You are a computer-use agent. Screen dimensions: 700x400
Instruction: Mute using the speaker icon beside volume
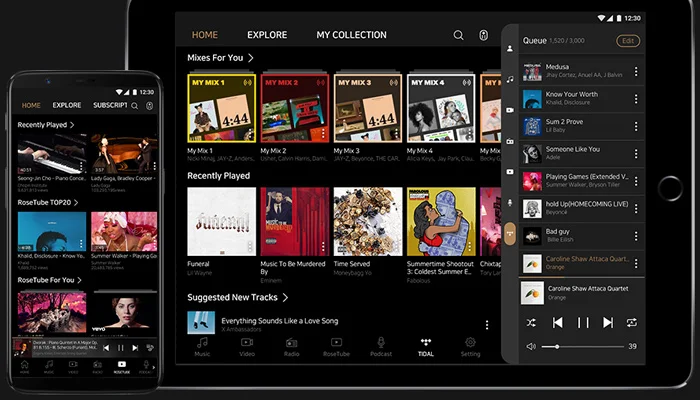click(x=531, y=347)
